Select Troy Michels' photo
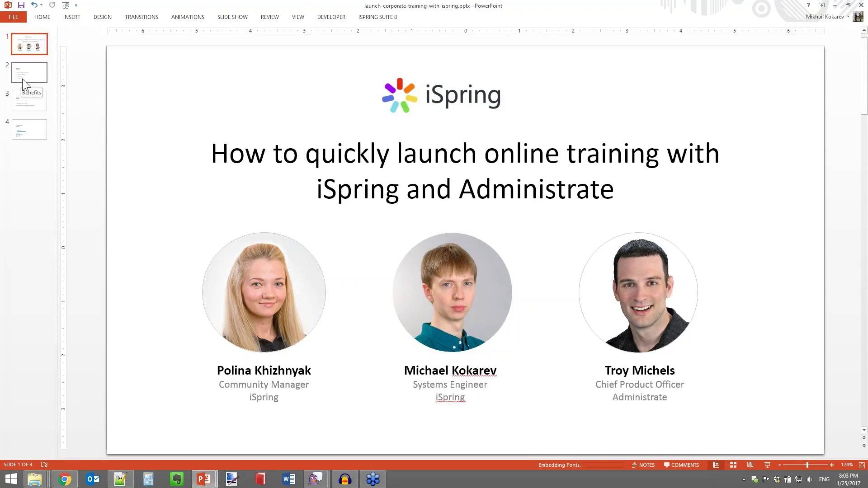Viewport: 868px width, 488px height. pos(638,292)
